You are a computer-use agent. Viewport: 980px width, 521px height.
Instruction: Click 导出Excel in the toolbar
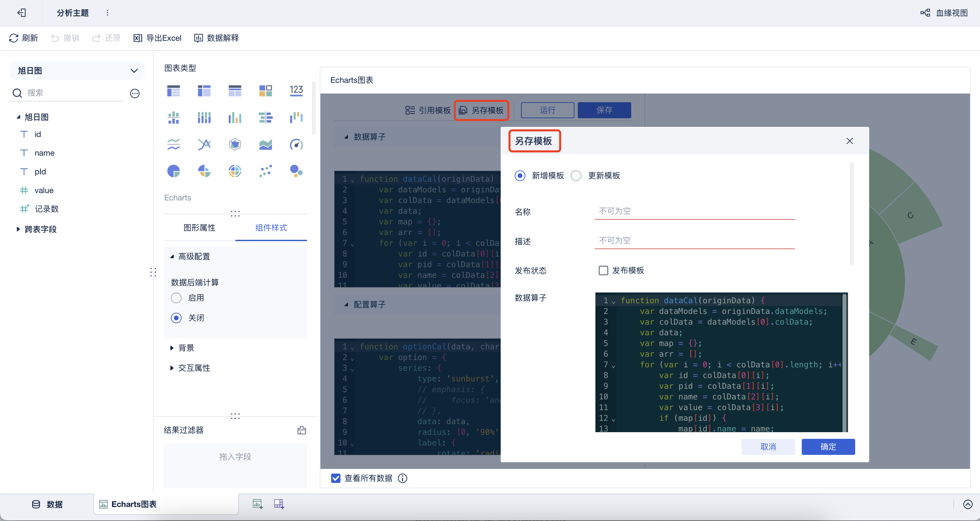click(157, 38)
